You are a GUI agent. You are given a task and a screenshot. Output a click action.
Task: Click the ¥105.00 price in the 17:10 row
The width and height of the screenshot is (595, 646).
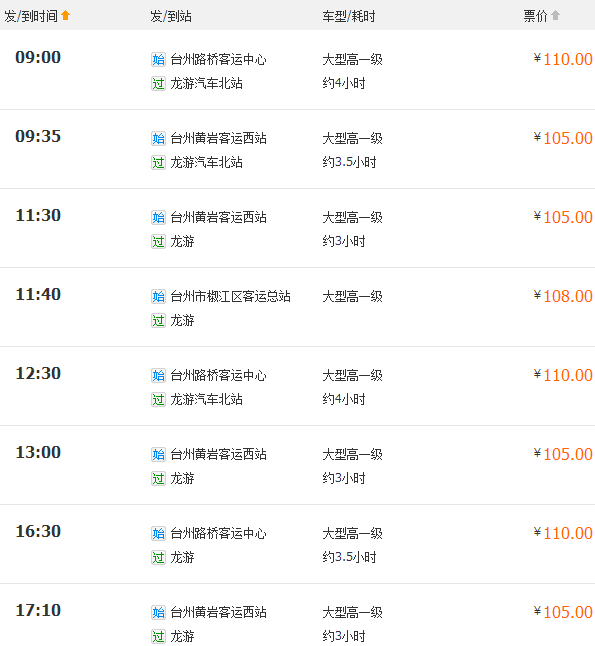[563, 612]
